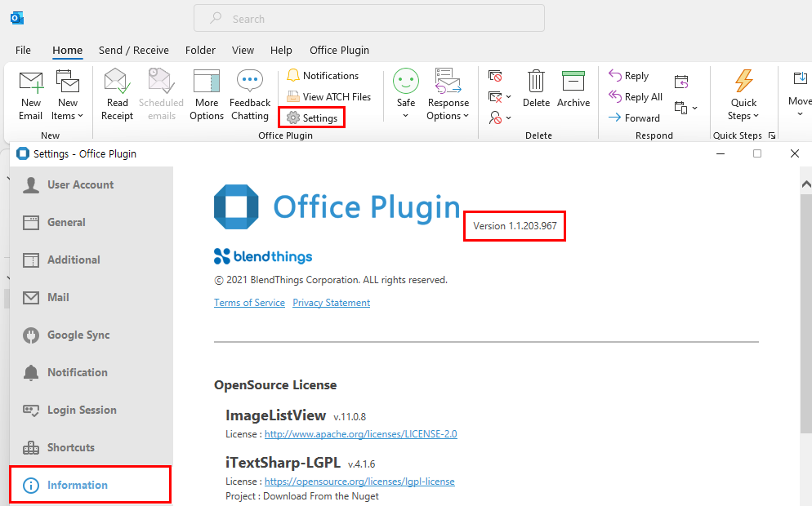
Task: Click the Ignore conversation icon
Action: pyautogui.click(x=495, y=76)
